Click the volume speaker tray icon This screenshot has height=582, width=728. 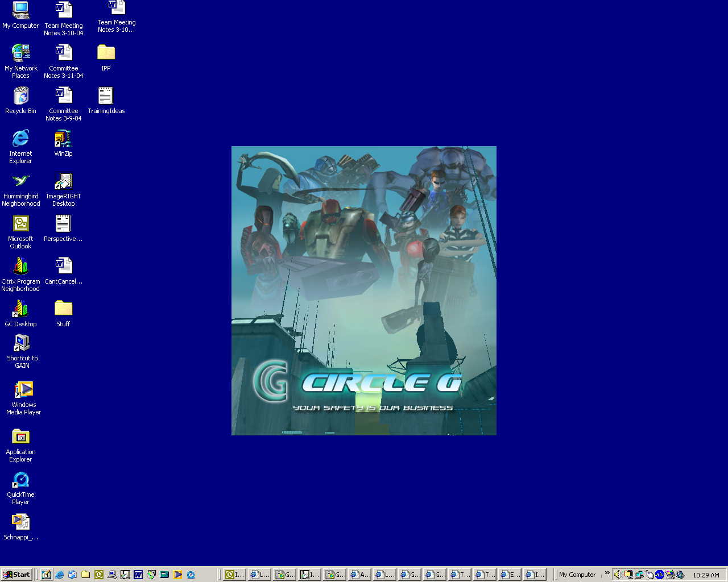pyautogui.click(x=618, y=575)
